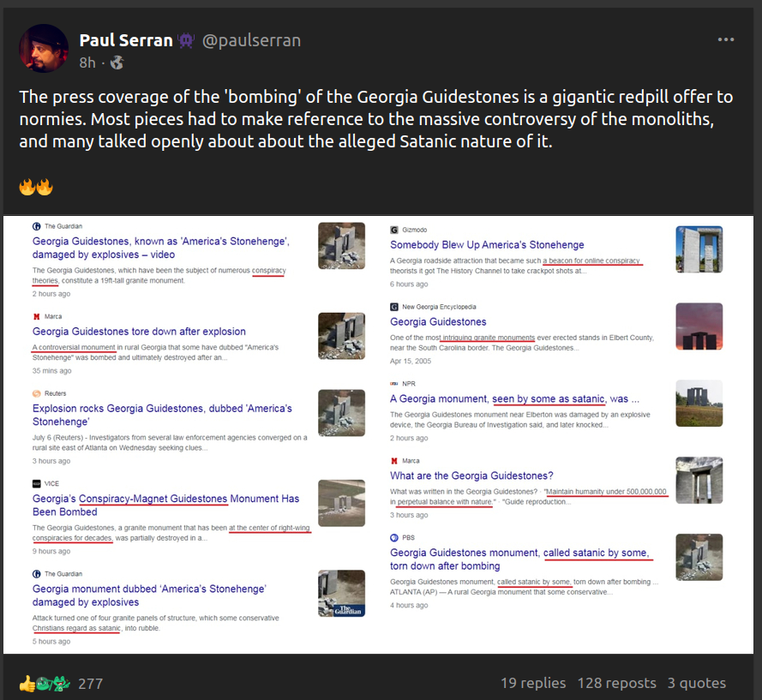
Task: Click the PBS source icon
Action: (x=394, y=538)
